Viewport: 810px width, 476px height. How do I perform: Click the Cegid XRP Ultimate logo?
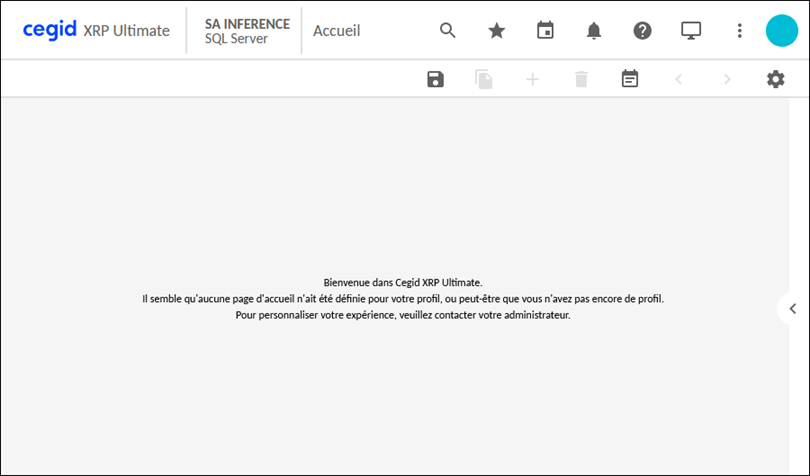pyautogui.click(x=96, y=30)
